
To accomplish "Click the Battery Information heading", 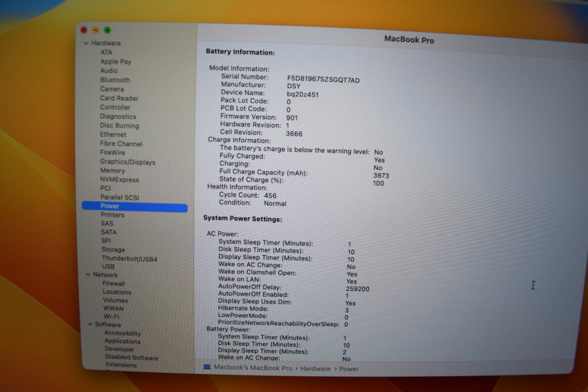I will click(x=240, y=52).
